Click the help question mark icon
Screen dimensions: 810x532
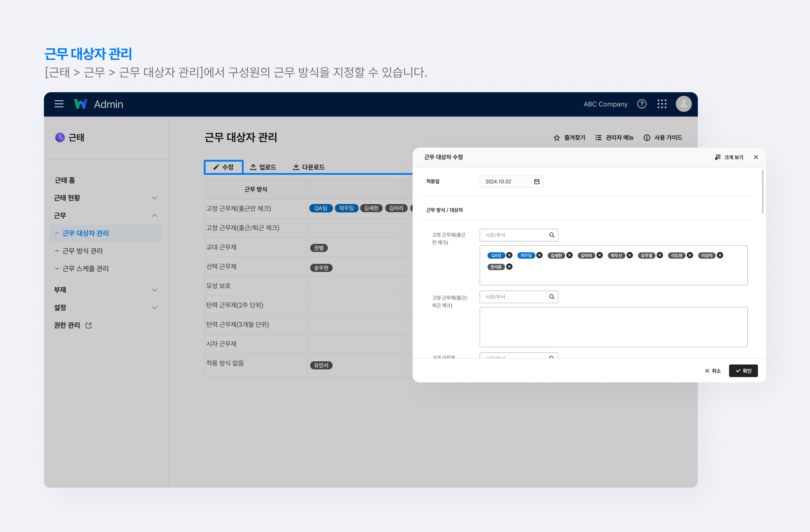click(642, 104)
